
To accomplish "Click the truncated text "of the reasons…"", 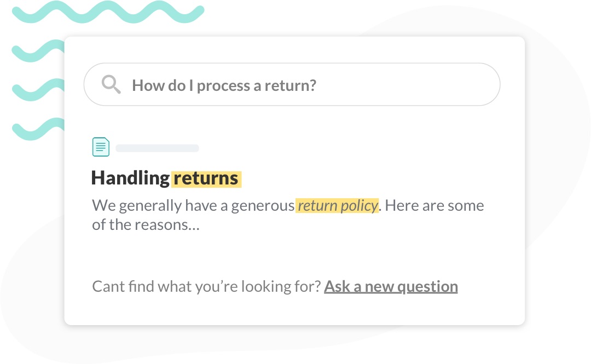I will (x=146, y=225).
